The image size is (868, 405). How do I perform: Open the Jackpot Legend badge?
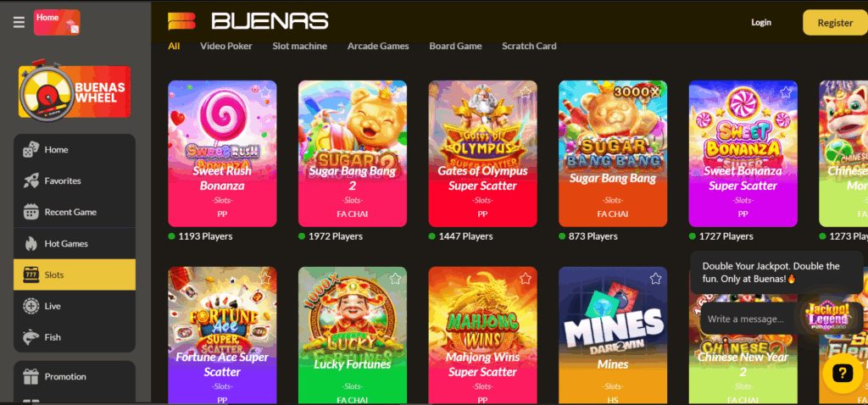click(826, 316)
